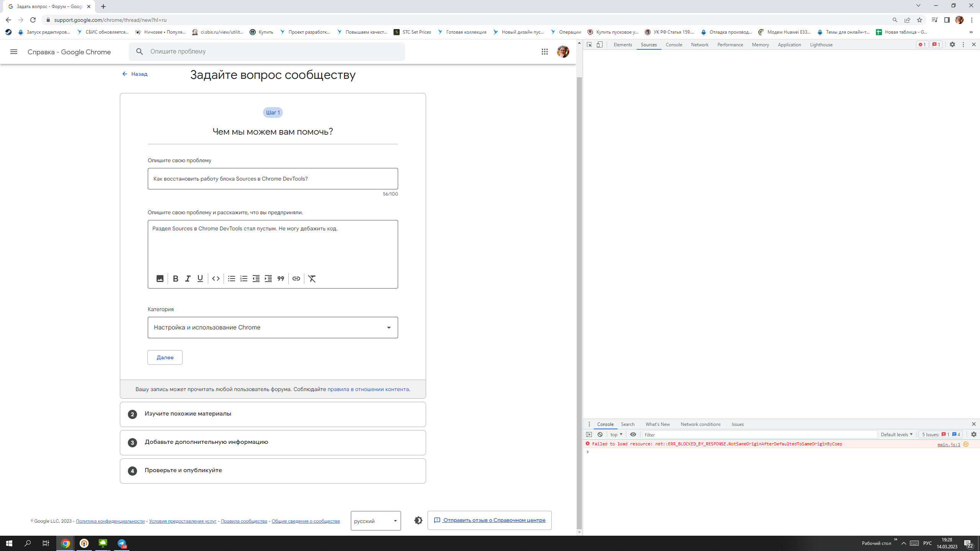Image resolution: width=980 pixels, height=551 pixels.
Task: Expand the категория dropdown menu
Action: coord(389,328)
